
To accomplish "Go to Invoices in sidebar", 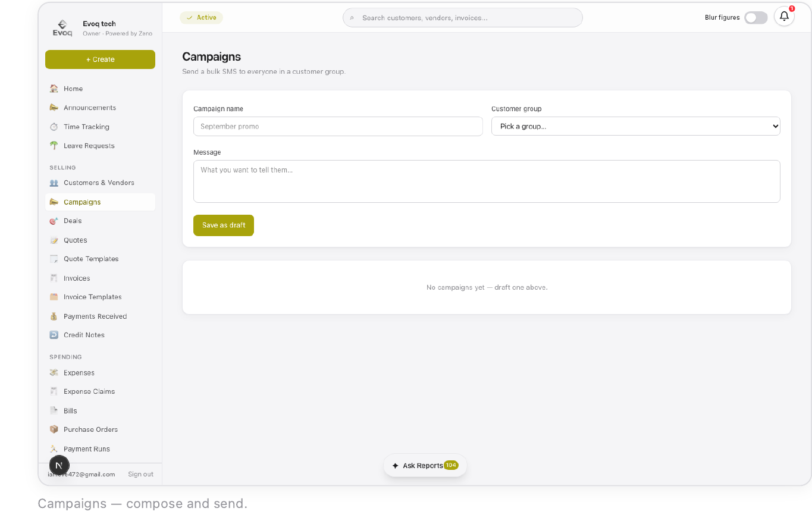I will tap(100, 278).
